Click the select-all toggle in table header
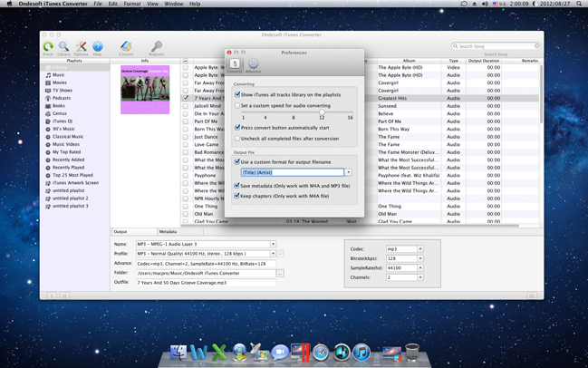 pos(185,61)
